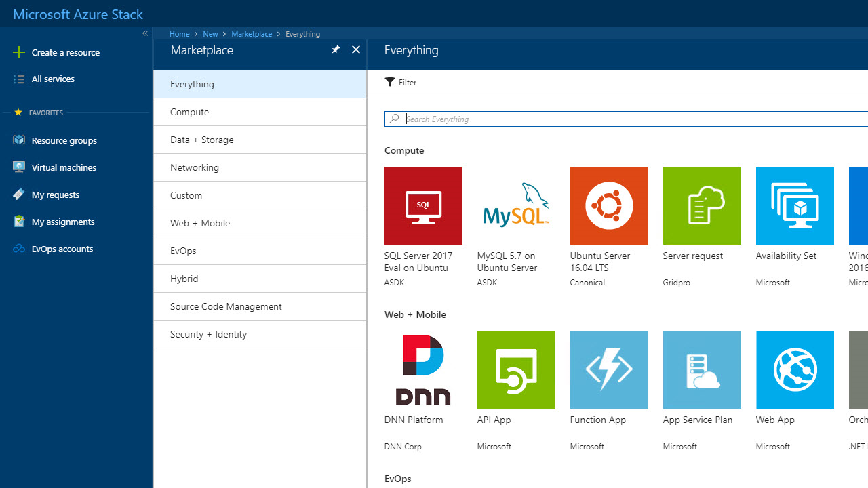The image size is (868, 488).
Task: Select the Networking category
Action: coord(260,167)
